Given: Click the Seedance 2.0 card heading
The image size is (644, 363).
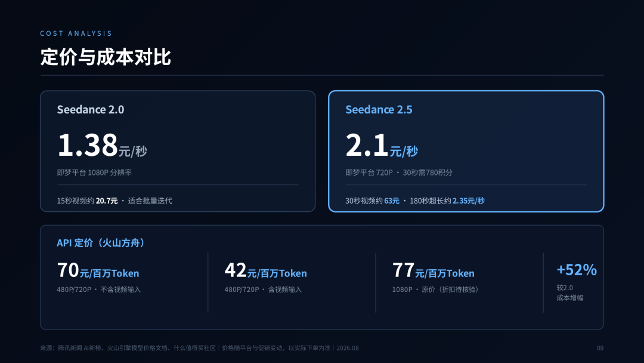Looking at the screenshot, I should 91,109.
